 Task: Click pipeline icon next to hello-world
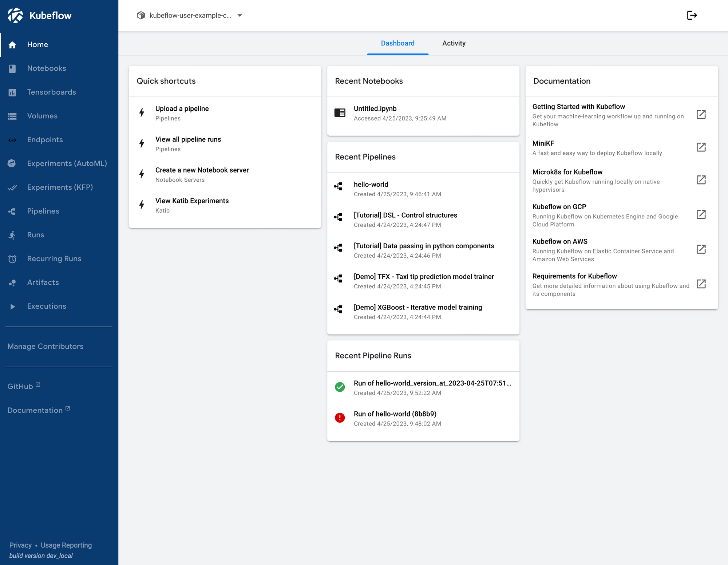pyautogui.click(x=338, y=186)
